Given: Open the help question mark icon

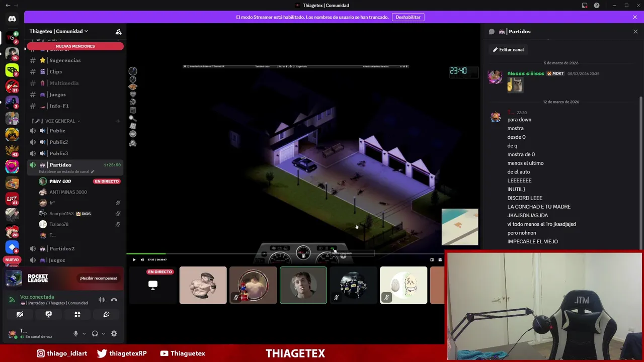Looking at the screenshot, I should 597,6.
